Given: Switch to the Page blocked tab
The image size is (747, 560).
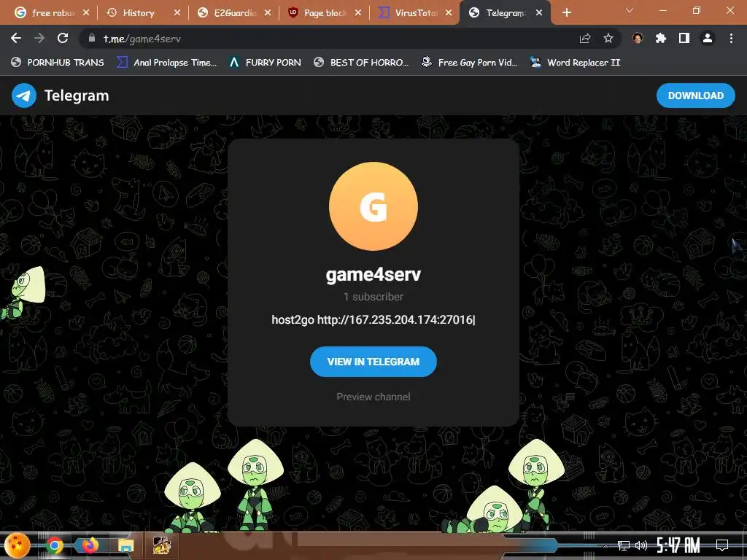Looking at the screenshot, I should (325, 13).
